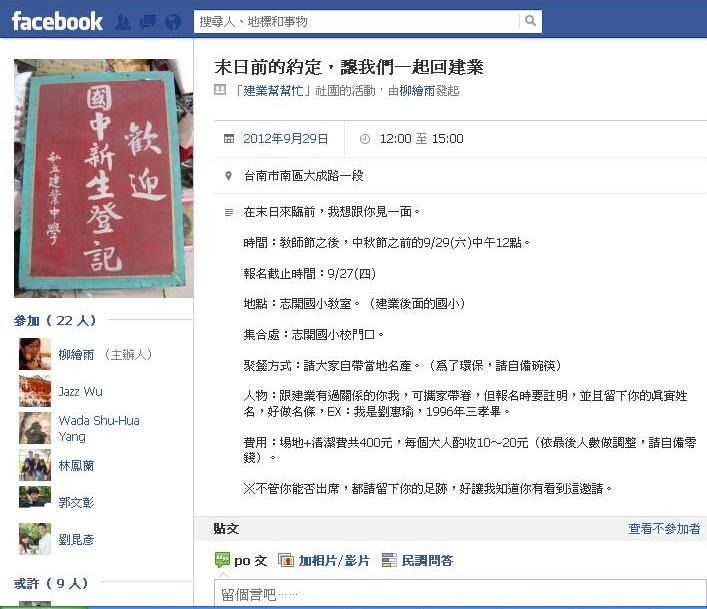
Task: Click the 民調問答 poll icon
Action: click(x=389, y=560)
